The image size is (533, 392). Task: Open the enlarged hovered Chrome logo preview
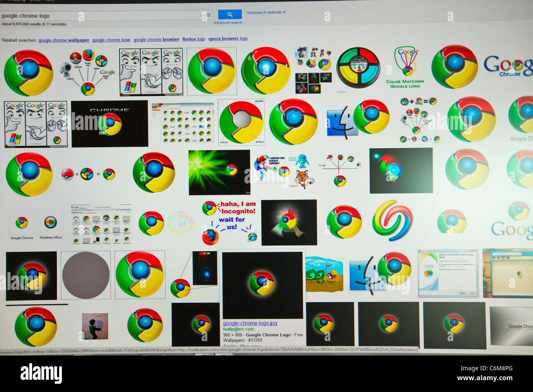pos(262,285)
